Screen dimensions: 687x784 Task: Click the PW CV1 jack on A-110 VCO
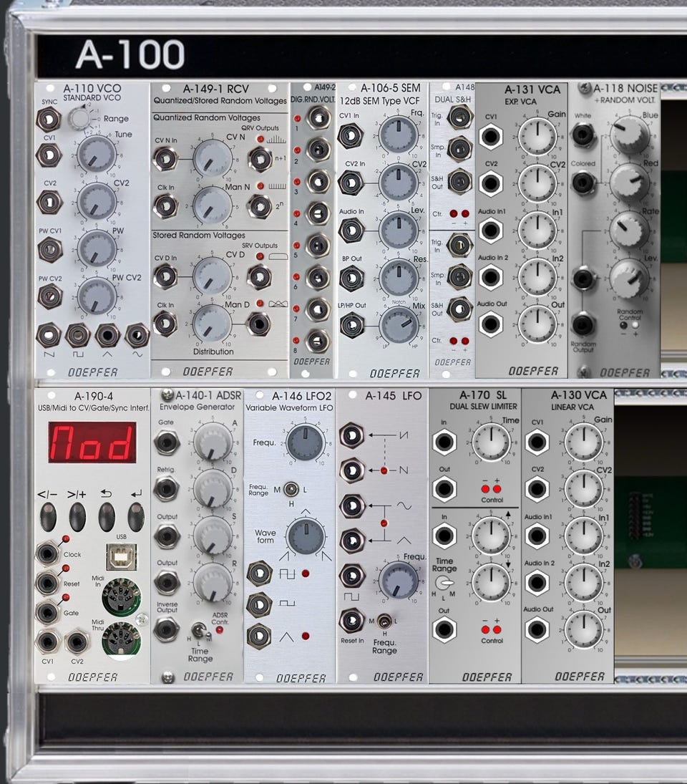[50, 249]
